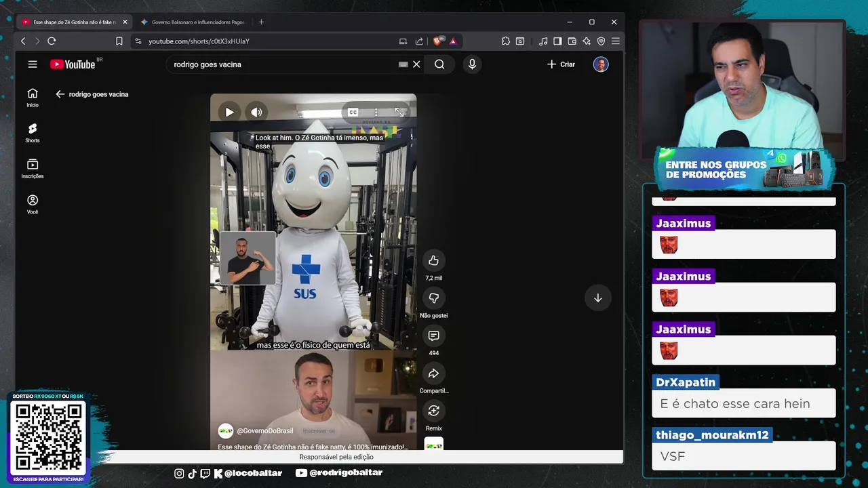
Task: Like the Short with 7,2 mil likes
Action: pyautogui.click(x=433, y=260)
